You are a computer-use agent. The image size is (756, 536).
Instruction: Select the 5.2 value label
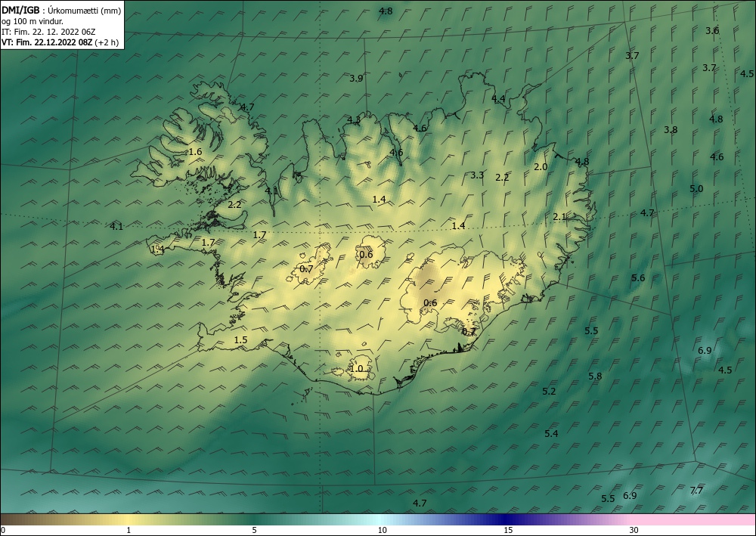(549, 392)
